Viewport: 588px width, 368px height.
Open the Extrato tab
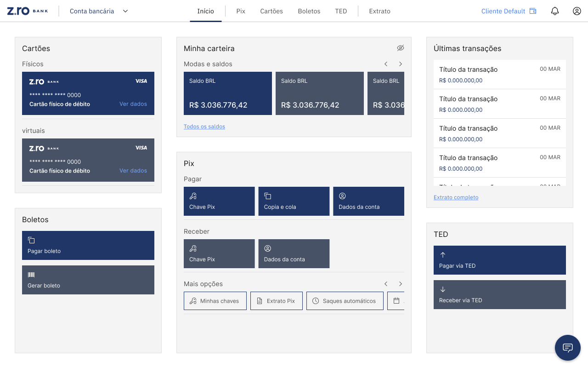pyautogui.click(x=379, y=11)
